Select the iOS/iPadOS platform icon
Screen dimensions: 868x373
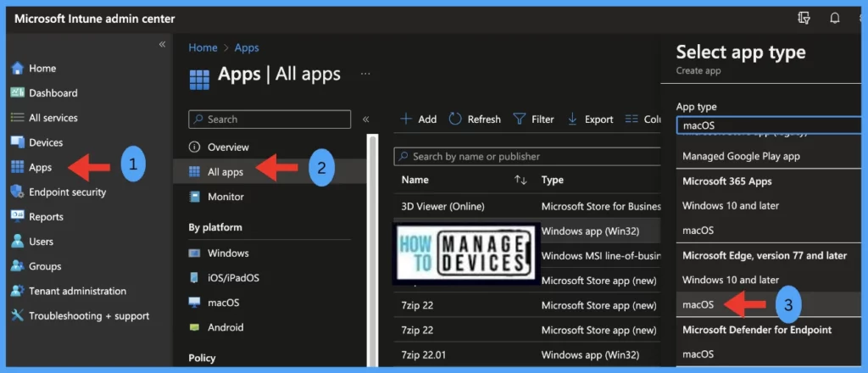tap(194, 277)
